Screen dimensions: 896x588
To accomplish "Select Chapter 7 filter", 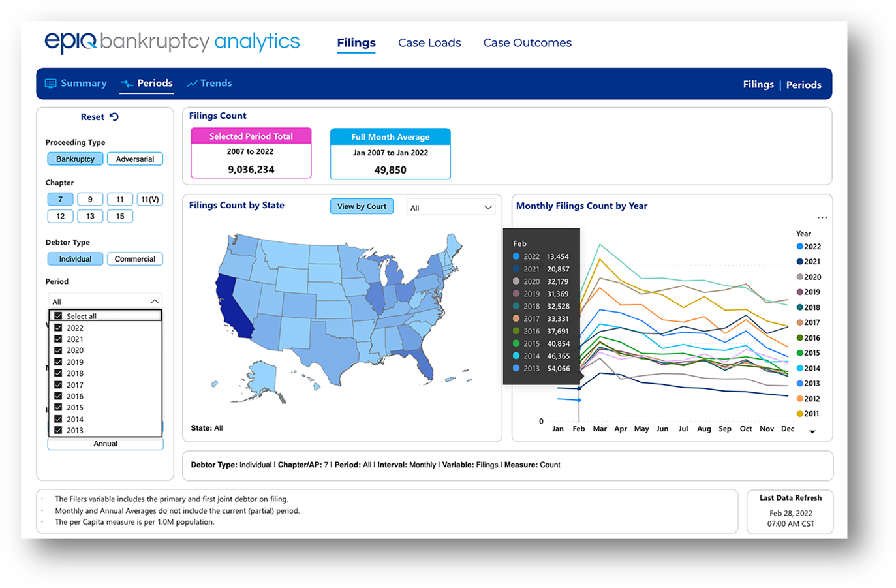I will pos(60,199).
